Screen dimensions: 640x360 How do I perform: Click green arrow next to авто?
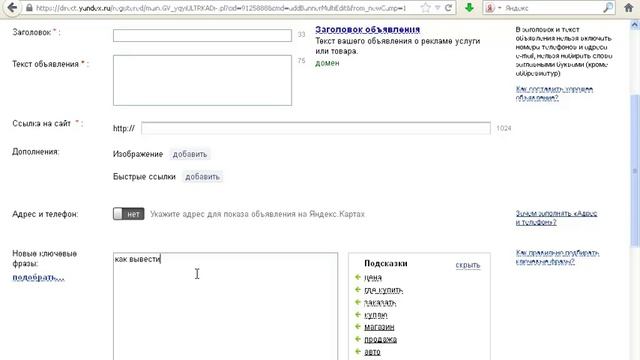coord(358,351)
